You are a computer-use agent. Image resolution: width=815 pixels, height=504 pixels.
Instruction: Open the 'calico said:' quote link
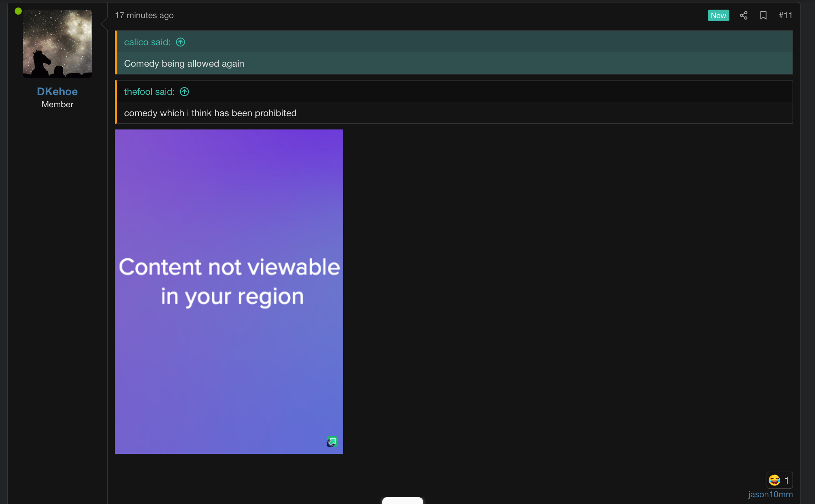click(147, 42)
